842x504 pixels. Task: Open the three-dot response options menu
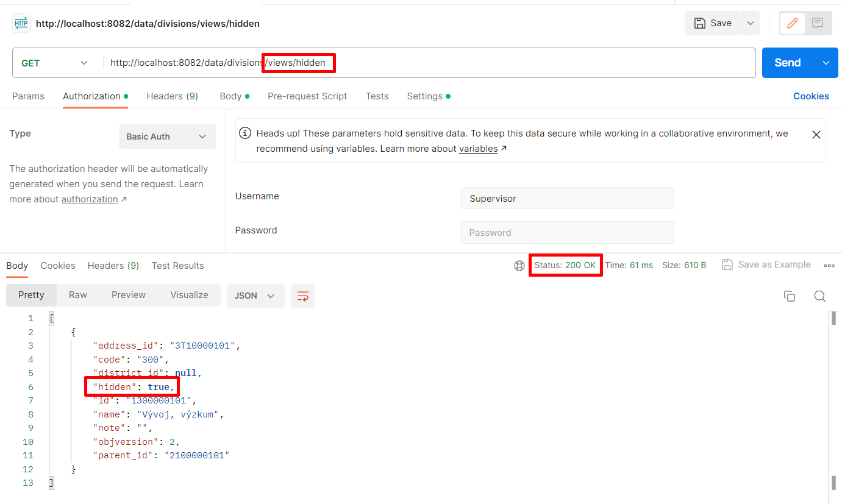click(x=829, y=265)
